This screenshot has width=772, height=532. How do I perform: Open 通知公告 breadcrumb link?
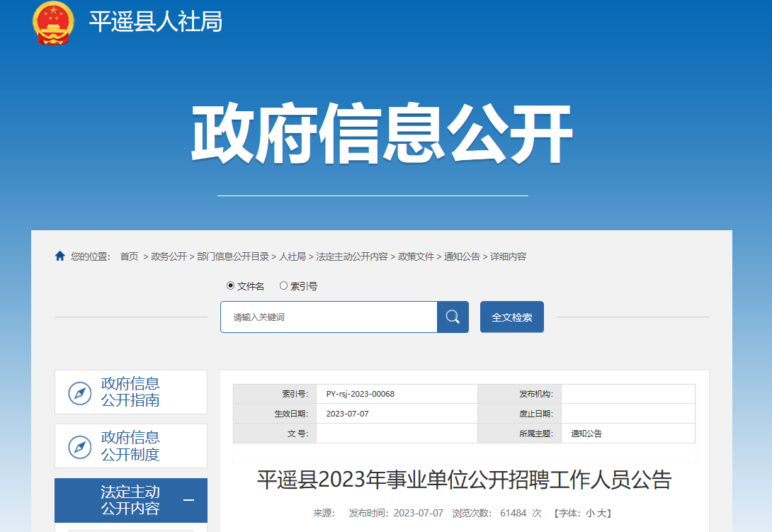pos(462,256)
